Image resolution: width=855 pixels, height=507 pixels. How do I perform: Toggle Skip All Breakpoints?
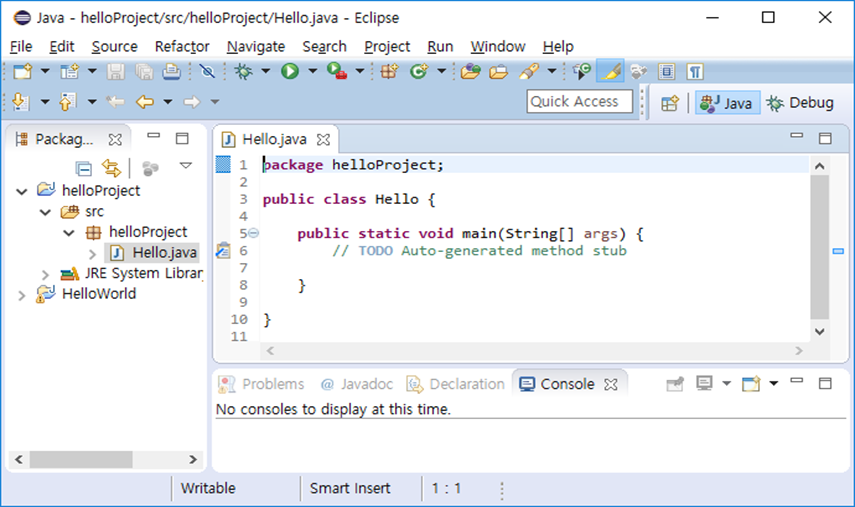point(207,71)
